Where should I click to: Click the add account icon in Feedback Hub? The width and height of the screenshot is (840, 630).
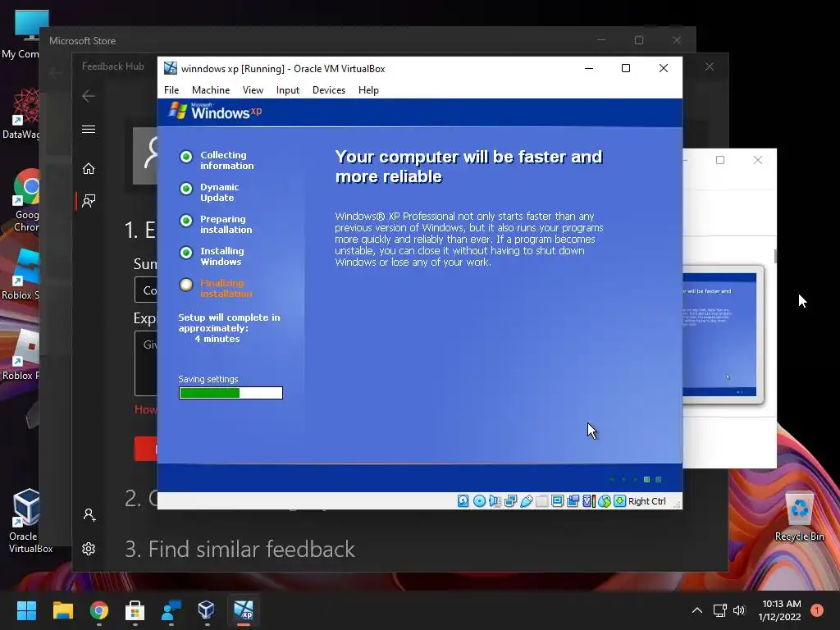click(x=89, y=515)
